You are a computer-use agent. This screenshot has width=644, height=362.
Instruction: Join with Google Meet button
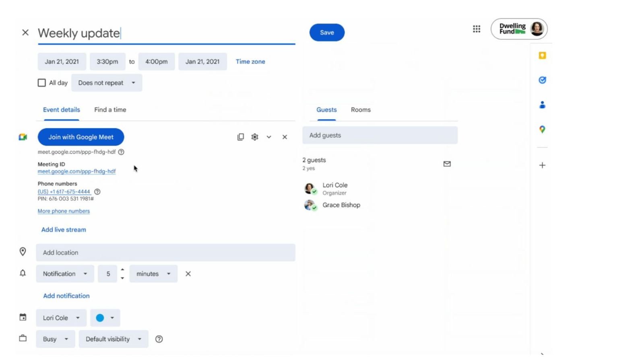coord(81,137)
